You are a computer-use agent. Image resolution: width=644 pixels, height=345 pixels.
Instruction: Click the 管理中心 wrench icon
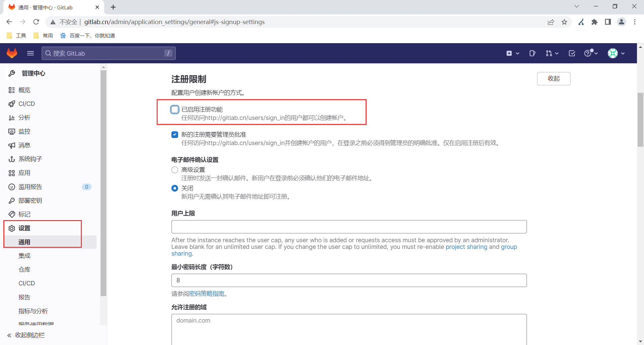pyautogui.click(x=12, y=73)
